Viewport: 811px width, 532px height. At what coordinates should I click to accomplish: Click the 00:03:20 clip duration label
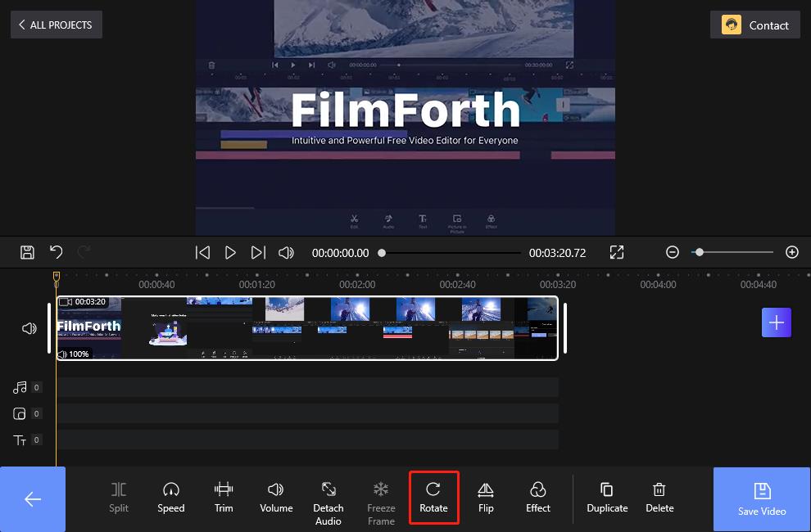point(90,301)
